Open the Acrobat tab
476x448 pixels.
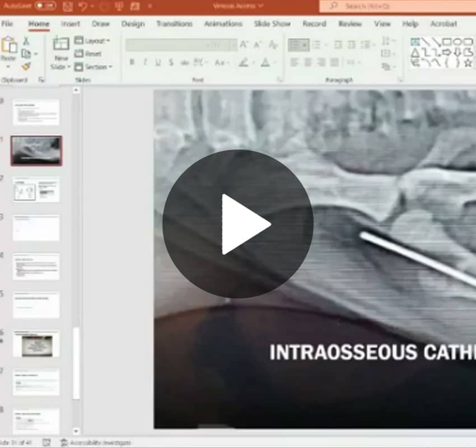pos(444,24)
